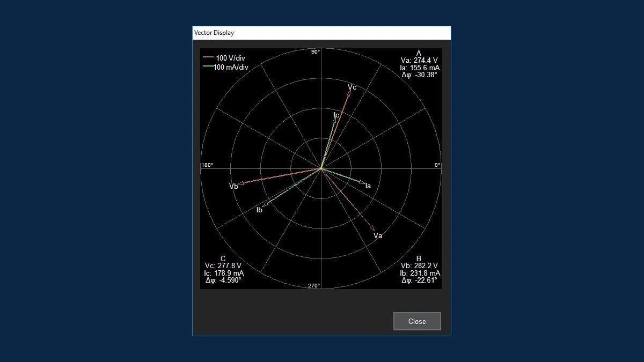This screenshot has width=644, height=362.
Task: Click the 180° axis label
Action: pos(207,165)
